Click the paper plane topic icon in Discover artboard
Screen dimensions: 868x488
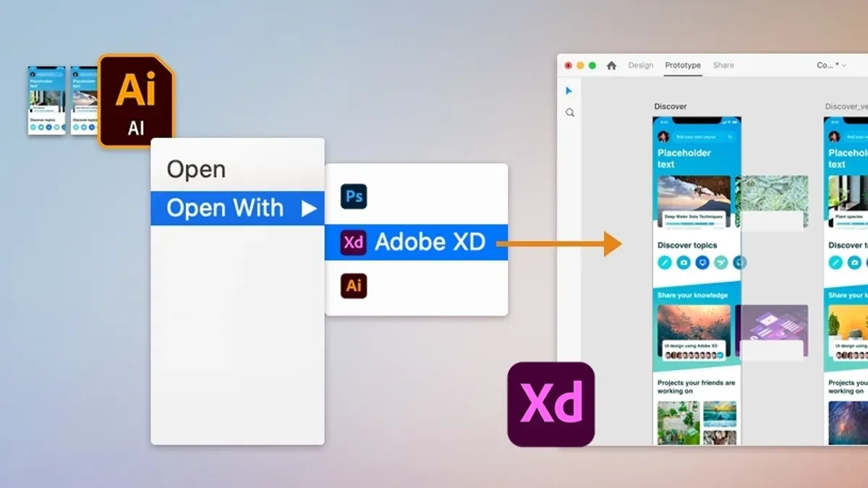(x=721, y=263)
